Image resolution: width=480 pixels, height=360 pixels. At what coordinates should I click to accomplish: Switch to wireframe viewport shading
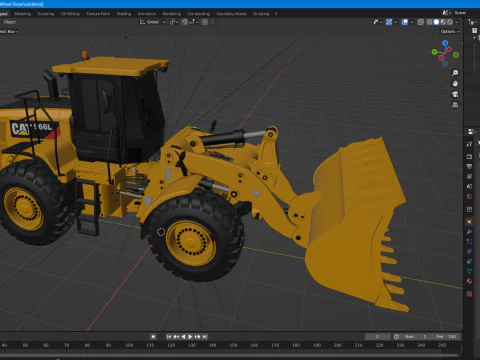(x=430, y=22)
